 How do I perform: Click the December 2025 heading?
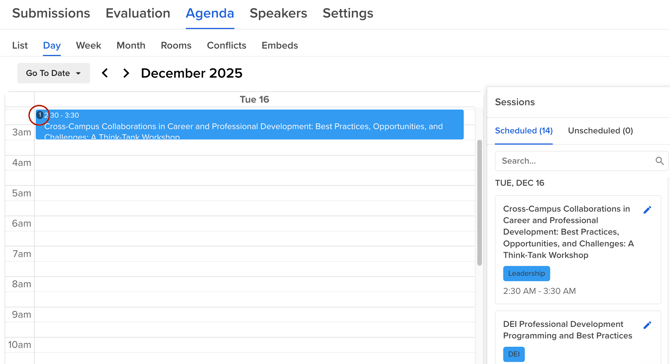click(191, 73)
